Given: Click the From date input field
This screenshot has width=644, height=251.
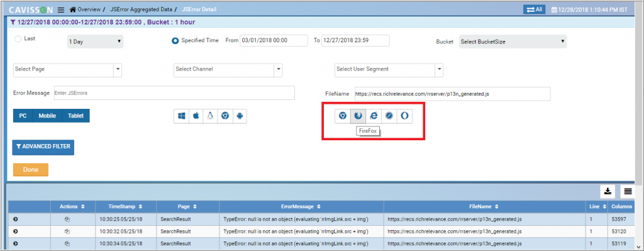Looking at the screenshot, I should pos(274,41).
